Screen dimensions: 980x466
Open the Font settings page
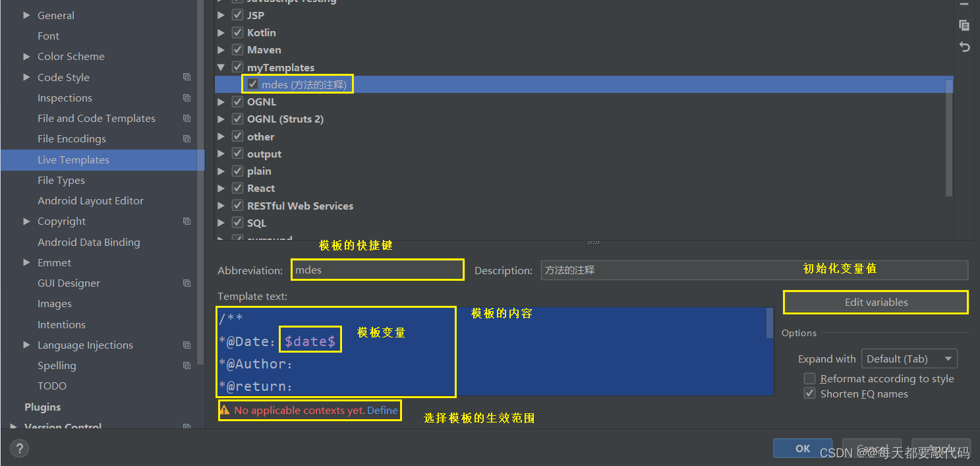[x=48, y=36]
